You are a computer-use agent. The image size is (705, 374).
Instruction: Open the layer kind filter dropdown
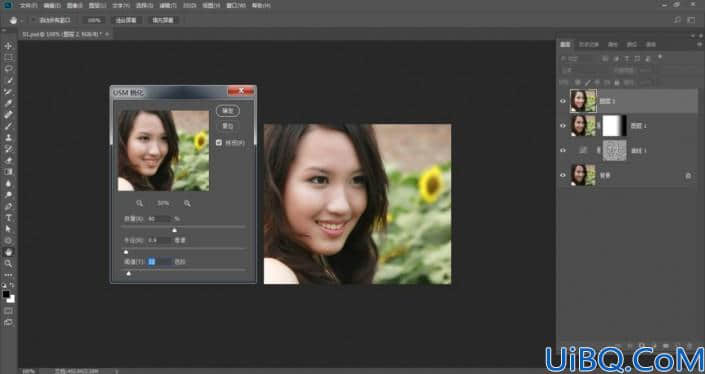click(579, 59)
